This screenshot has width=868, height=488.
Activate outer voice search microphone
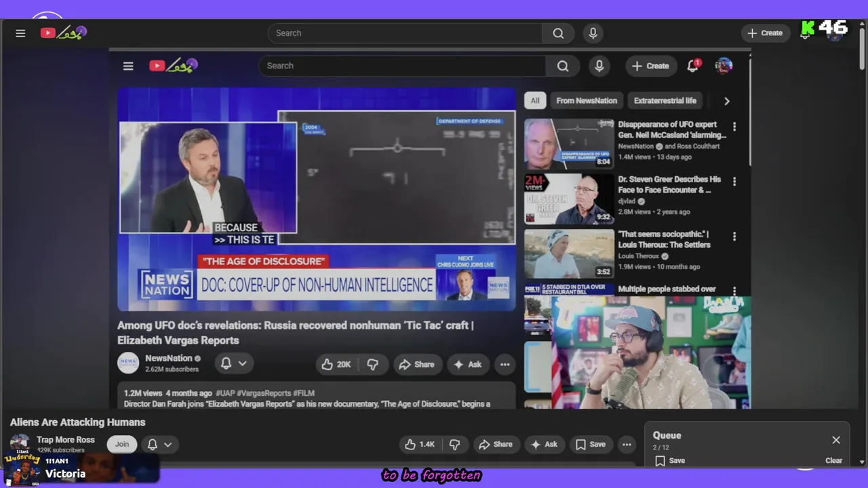593,33
